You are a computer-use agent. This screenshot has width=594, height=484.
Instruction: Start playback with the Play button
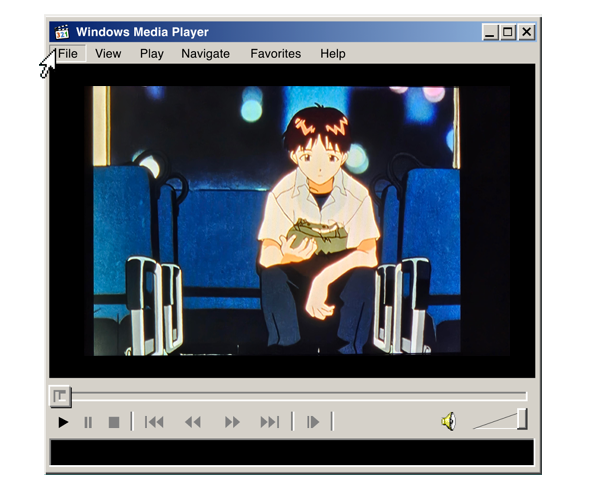click(63, 422)
